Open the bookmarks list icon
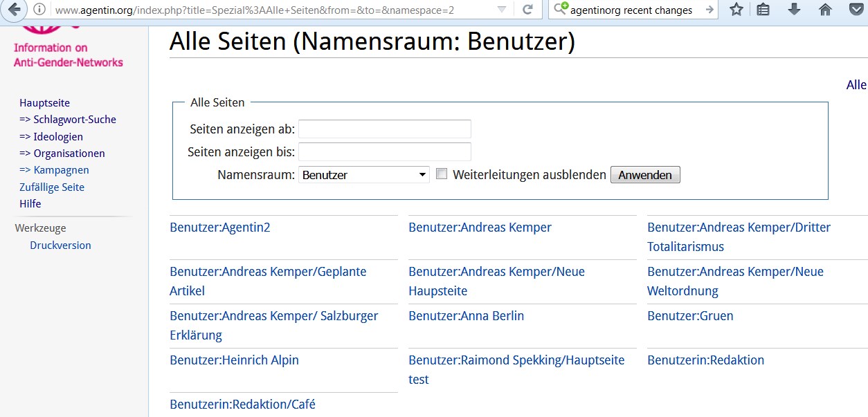868x417 pixels. coord(763,10)
